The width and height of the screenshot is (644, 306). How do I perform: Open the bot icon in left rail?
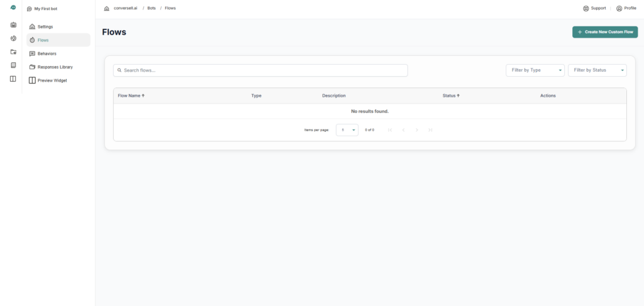point(13,25)
